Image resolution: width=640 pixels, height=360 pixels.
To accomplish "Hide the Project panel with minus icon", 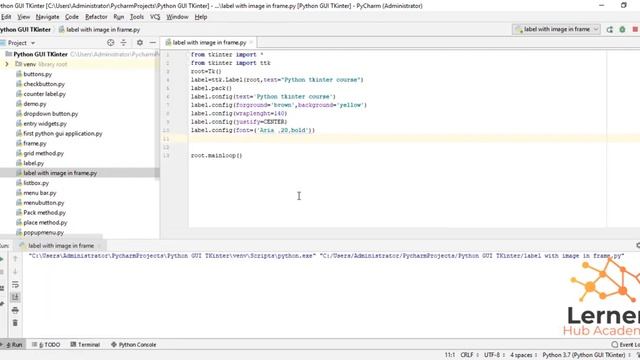I will point(153,42).
